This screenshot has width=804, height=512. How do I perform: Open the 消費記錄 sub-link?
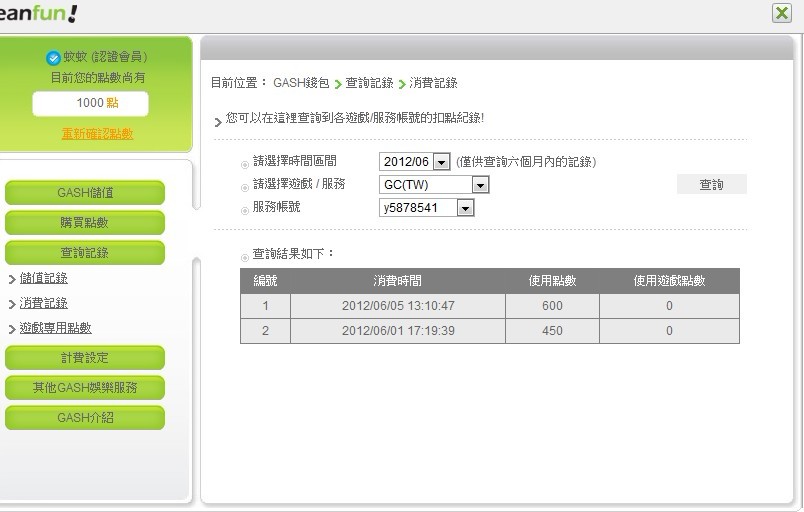click(x=44, y=303)
